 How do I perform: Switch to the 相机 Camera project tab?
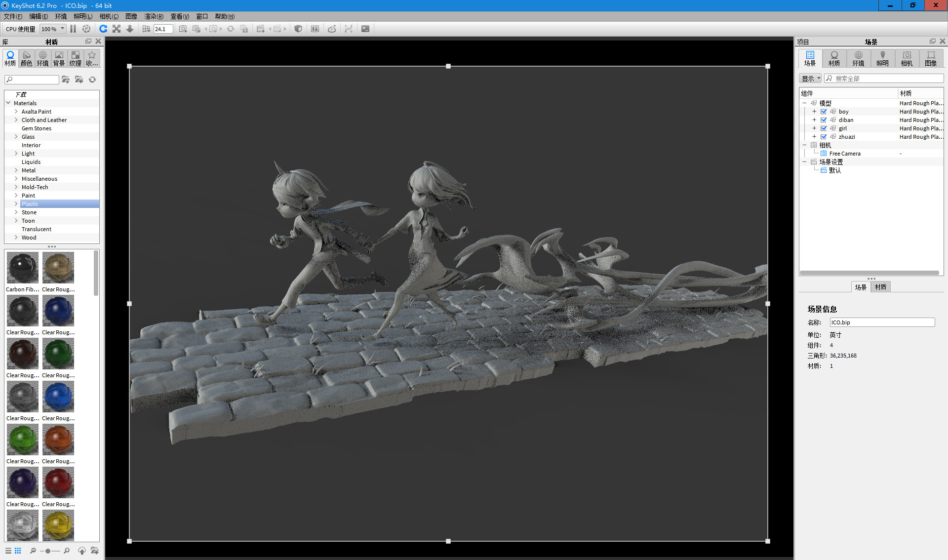907,58
